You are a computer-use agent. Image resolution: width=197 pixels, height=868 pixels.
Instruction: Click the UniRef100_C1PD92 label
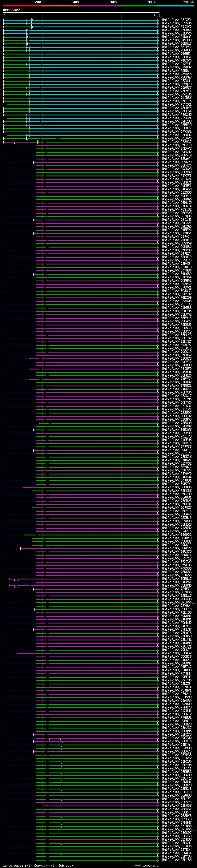pyautogui.click(x=177, y=382)
